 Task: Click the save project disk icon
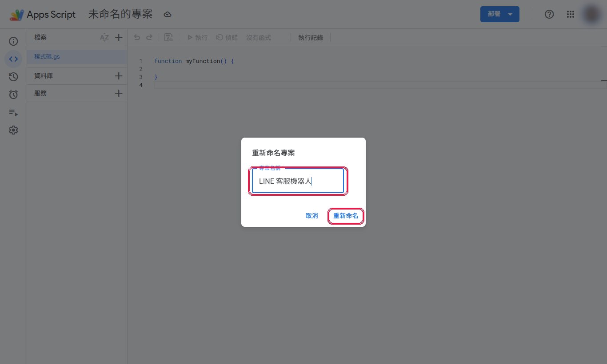168,38
